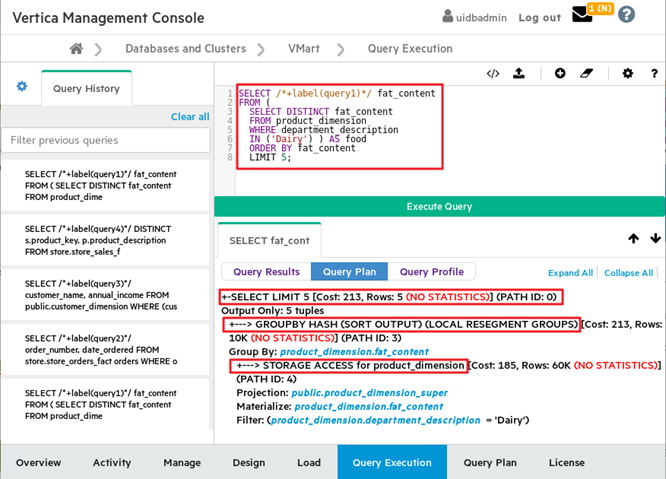The width and height of the screenshot is (666, 479).
Task: Open the Query Execution bottom tab
Action: point(392,462)
